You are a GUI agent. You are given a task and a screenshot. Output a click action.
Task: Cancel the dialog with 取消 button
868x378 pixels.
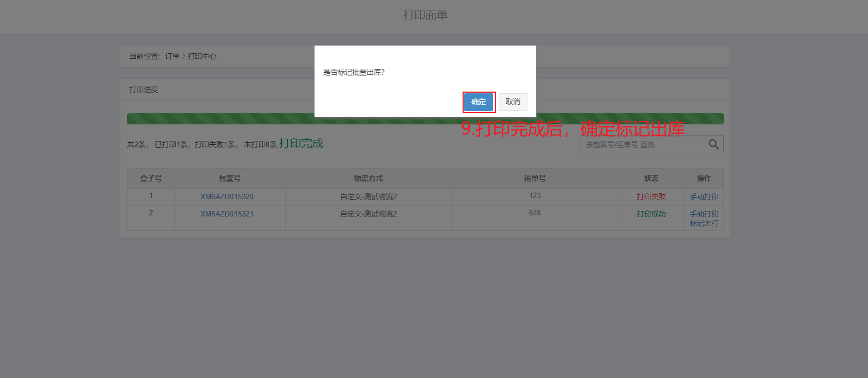click(x=513, y=102)
